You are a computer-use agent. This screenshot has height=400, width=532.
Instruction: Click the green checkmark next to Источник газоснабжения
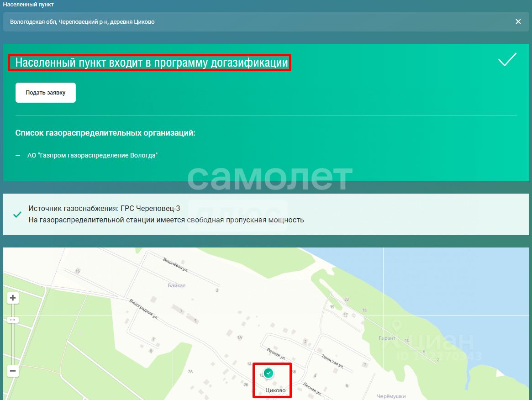coord(17,215)
